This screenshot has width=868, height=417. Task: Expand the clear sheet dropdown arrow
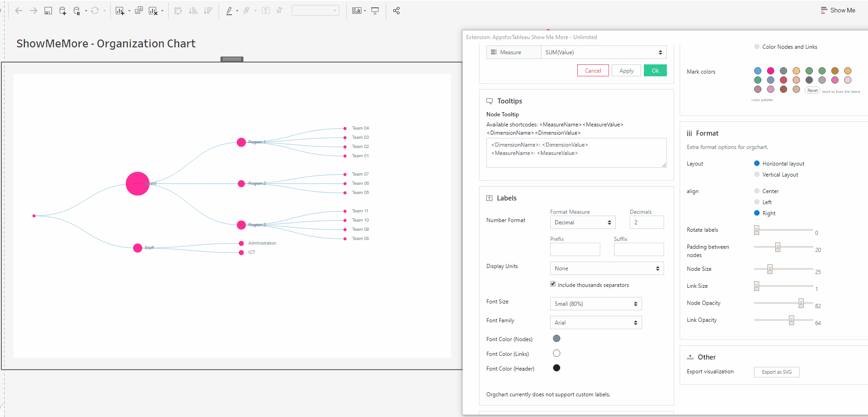pyautogui.click(x=163, y=11)
